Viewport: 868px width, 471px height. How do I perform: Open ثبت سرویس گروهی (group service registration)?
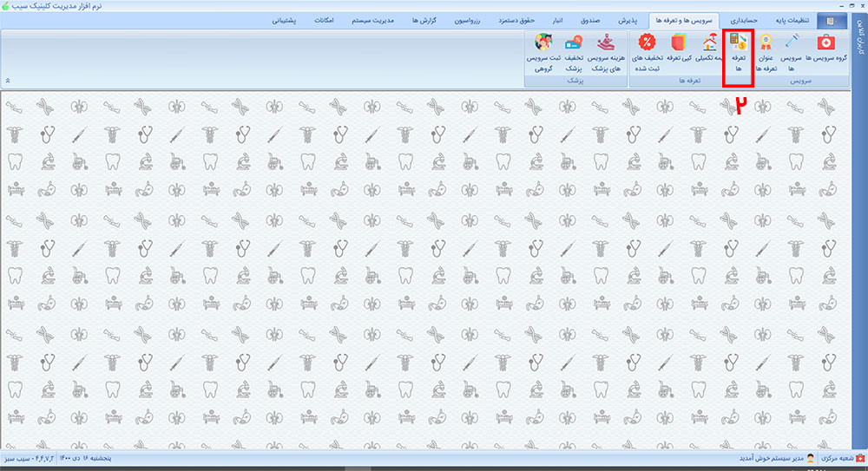coord(544,50)
